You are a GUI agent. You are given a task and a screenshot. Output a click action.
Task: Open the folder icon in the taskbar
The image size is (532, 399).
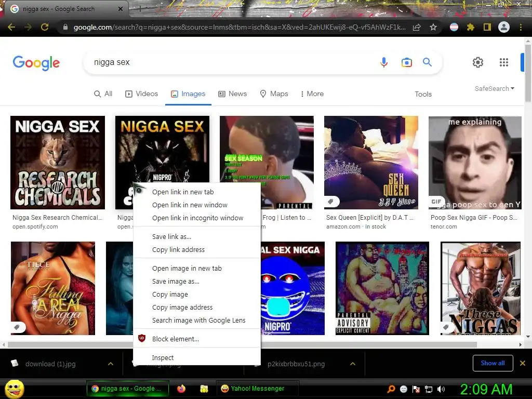[x=204, y=389]
